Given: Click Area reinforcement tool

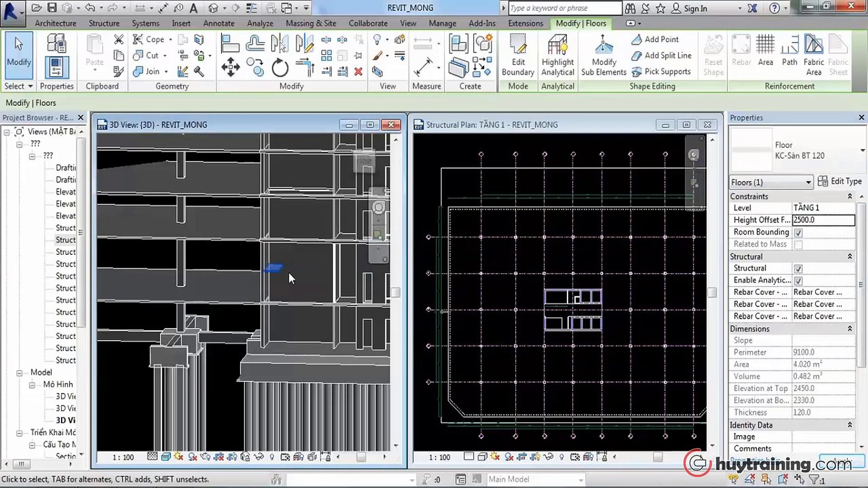Looking at the screenshot, I should click(x=766, y=52).
